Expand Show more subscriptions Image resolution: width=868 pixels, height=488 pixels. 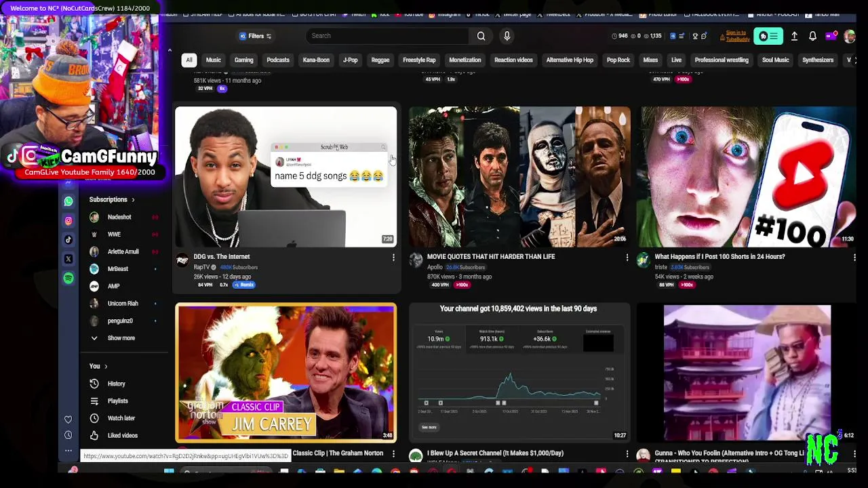pyautogui.click(x=121, y=338)
